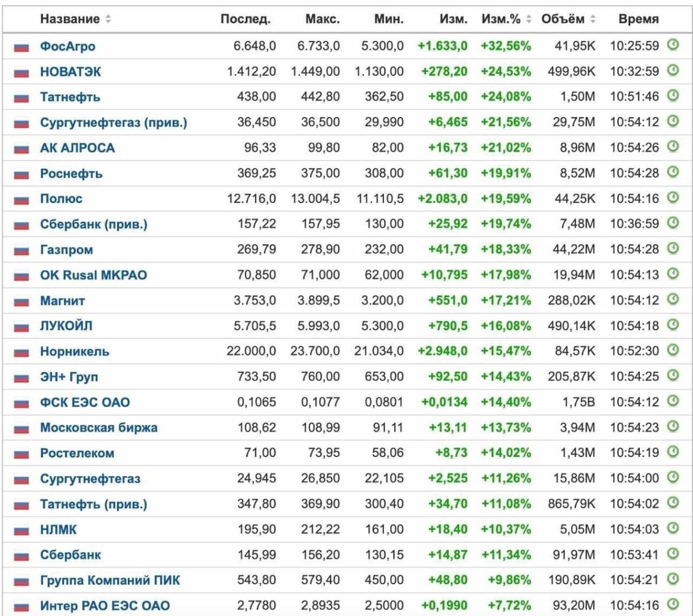This screenshot has height=616, width=693.
Task: Click the clock icon in the ФосАгро row
Action: coord(673,45)
